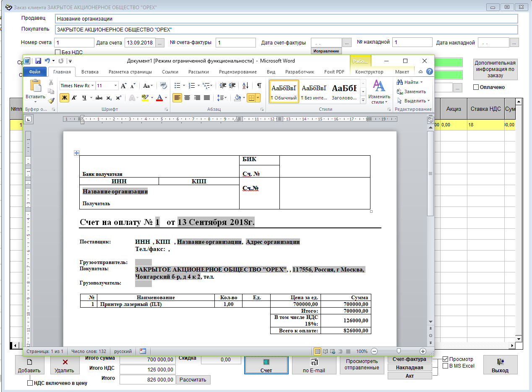The image size is (532, 392).
Task: Click the Format Painter brush icon
Action: point(51,100)
